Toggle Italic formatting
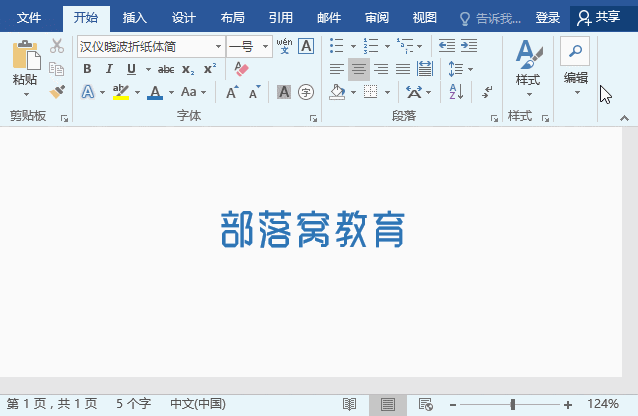The image size is (638, 416). tap(109, 69)
